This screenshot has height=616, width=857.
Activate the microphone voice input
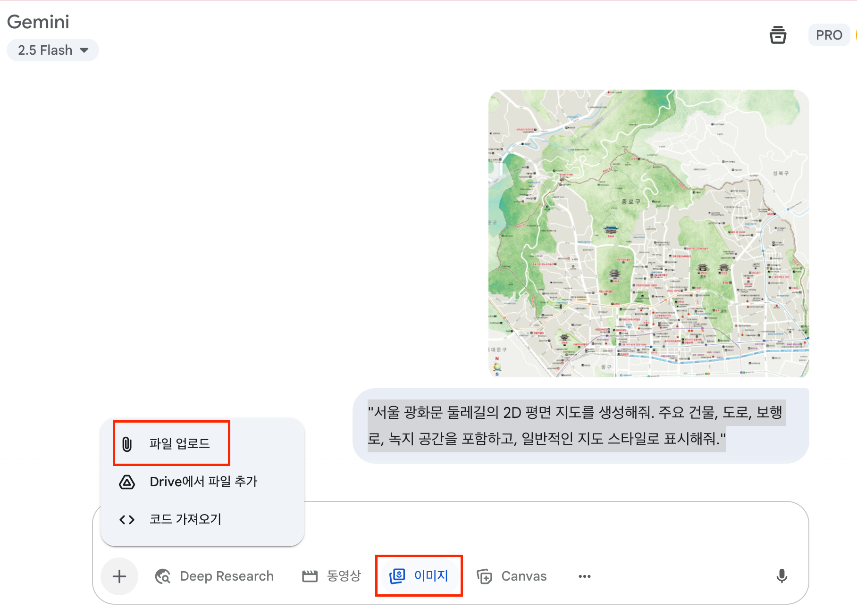[782, 576]
